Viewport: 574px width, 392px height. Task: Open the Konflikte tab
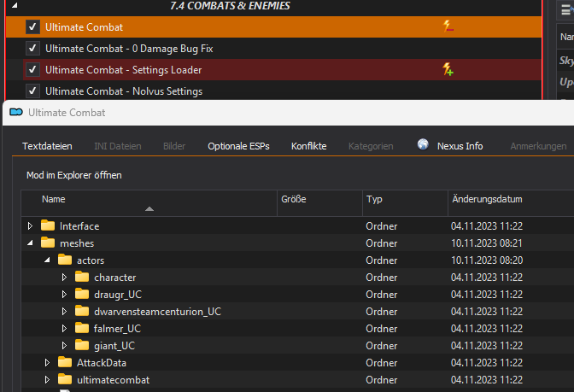click(x=309, y=146)
